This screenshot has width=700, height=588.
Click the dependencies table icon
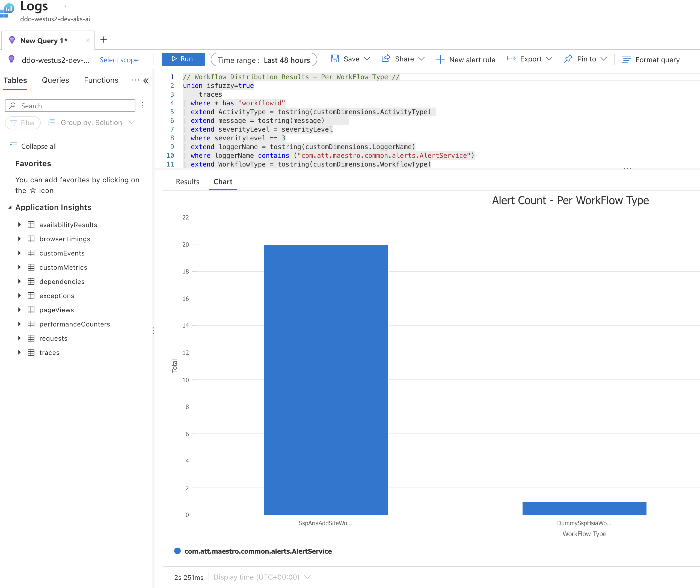[31, 281]
